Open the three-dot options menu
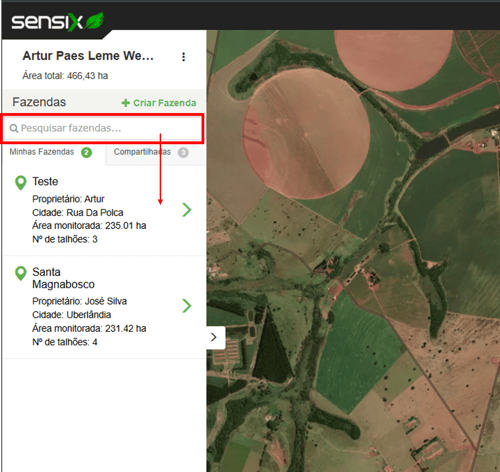 183,57
